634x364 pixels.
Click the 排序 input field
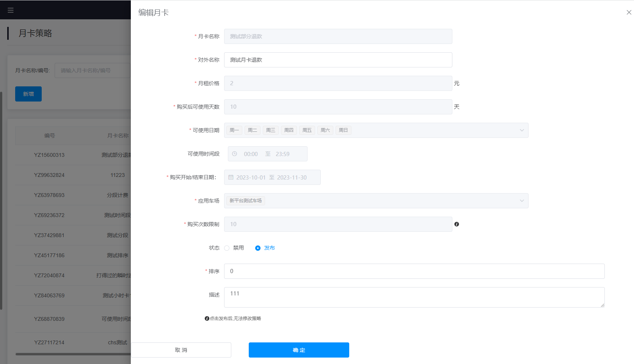click(414, 271)
